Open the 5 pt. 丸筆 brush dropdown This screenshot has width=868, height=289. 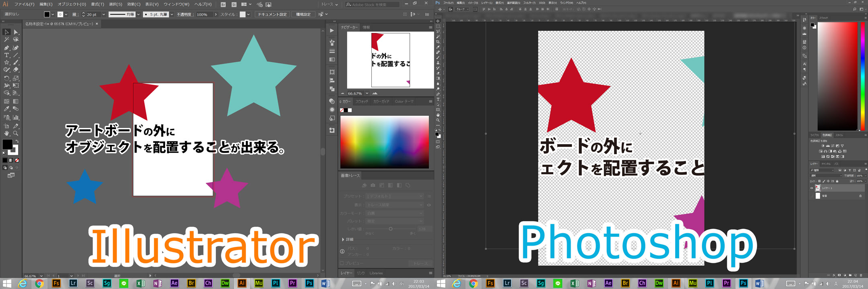(x=172, y=14)
